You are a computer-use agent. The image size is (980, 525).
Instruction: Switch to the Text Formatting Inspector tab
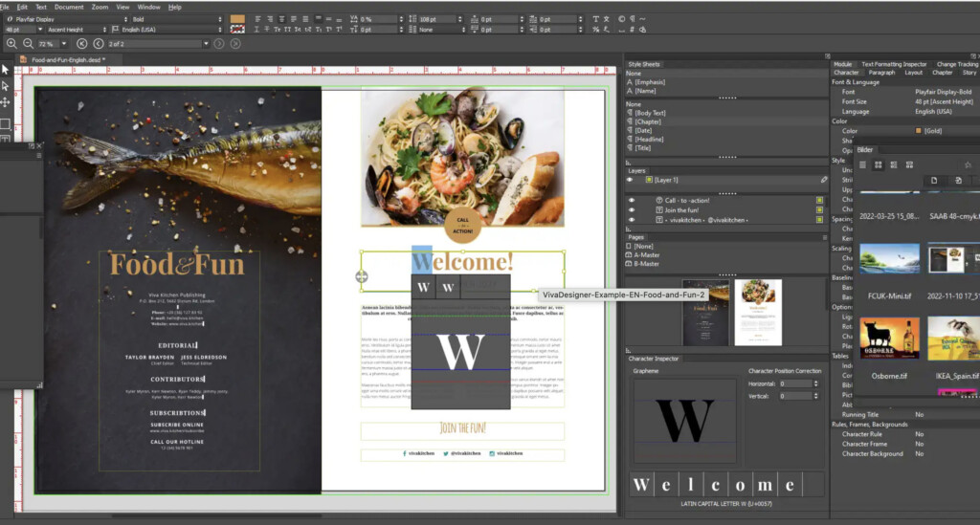click(x=894, y=64)
